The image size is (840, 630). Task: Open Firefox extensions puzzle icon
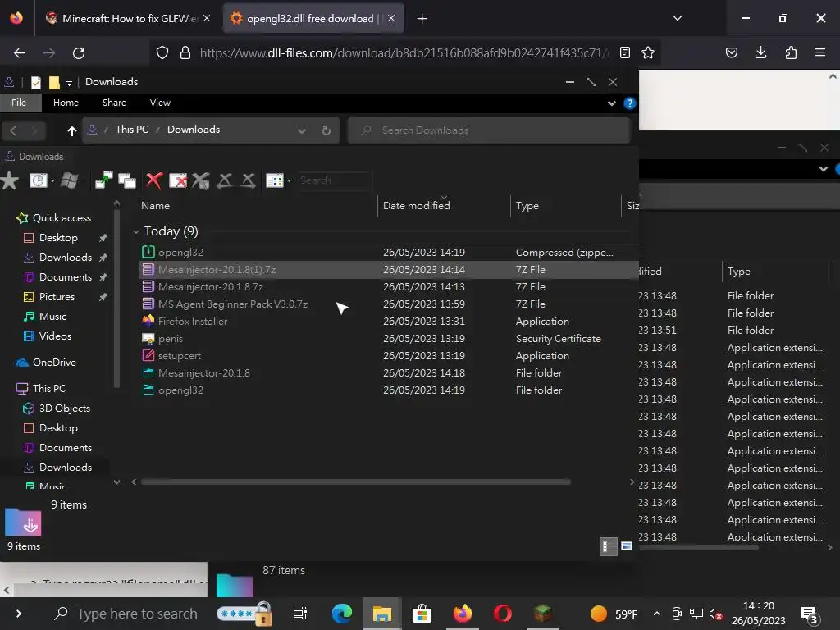tap(791, 52)
